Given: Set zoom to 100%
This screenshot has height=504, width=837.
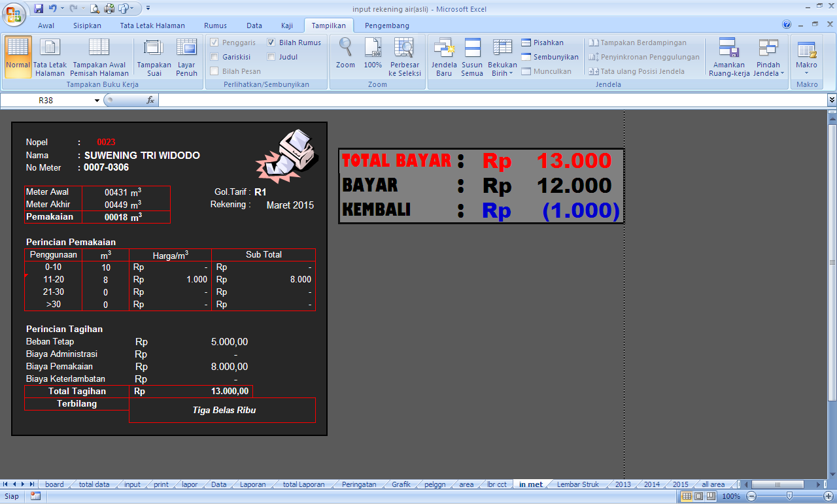Looking at the screenshot, I should pos(373,57).
